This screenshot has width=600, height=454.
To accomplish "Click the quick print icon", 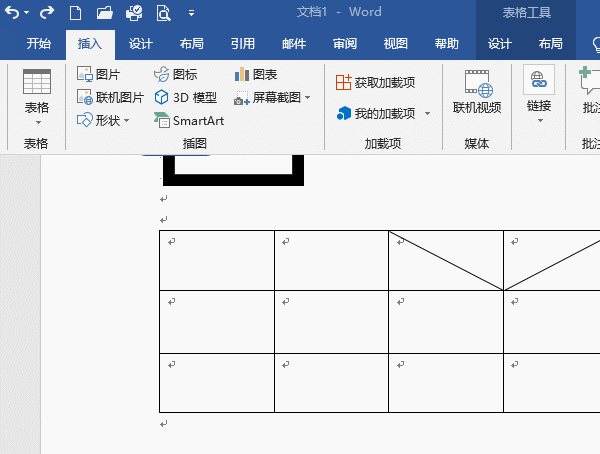I will point(134,13).
